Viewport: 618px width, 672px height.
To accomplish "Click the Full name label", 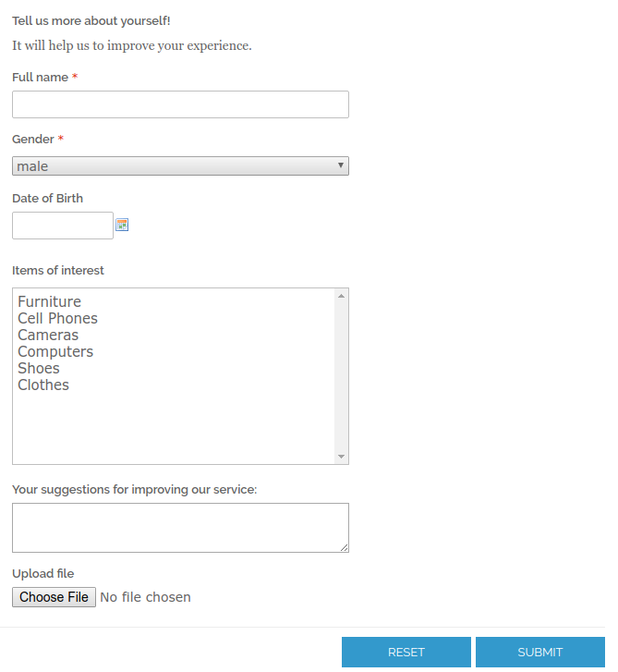I will click(40, 78).
